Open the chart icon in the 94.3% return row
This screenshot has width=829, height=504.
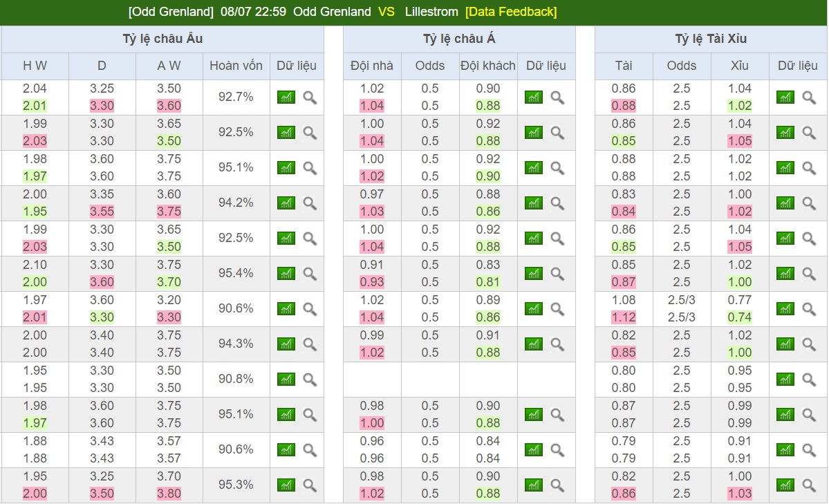point(286,344)
